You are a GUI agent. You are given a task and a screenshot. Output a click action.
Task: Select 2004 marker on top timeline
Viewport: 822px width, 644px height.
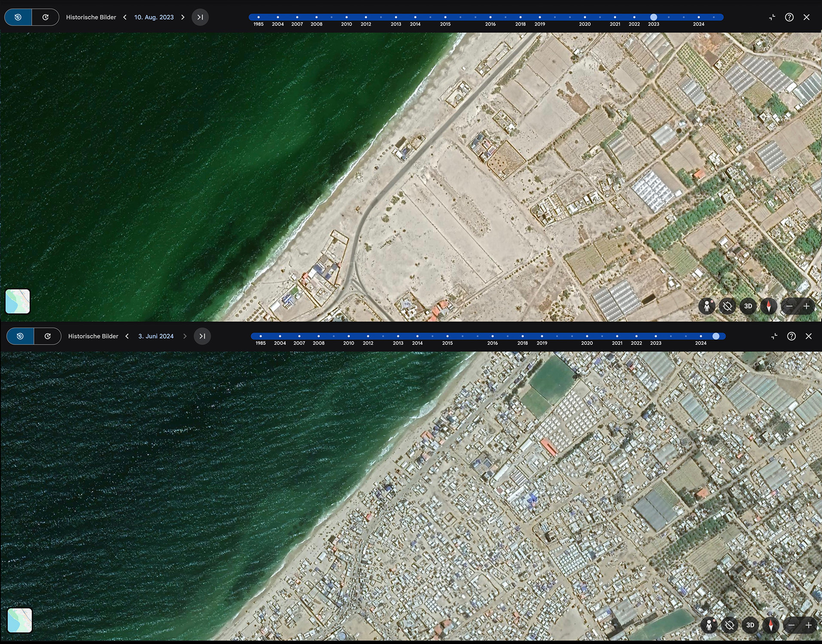click(x=278, y=17)
